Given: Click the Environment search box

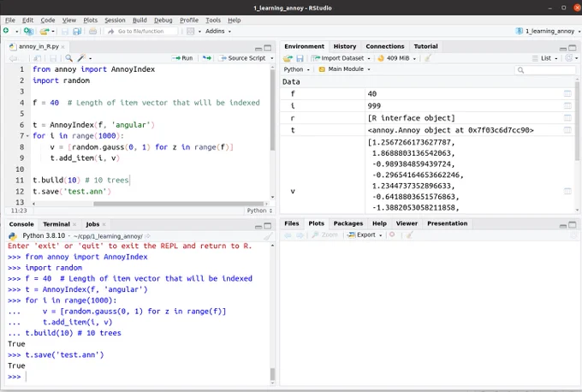Looking at the screenshot, I should pos(545,70).
